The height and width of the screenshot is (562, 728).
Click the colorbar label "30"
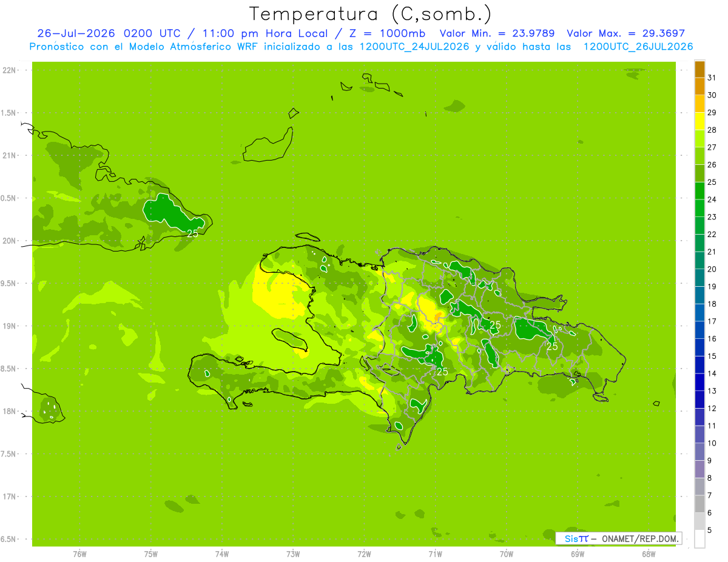(x=712, y=95)
